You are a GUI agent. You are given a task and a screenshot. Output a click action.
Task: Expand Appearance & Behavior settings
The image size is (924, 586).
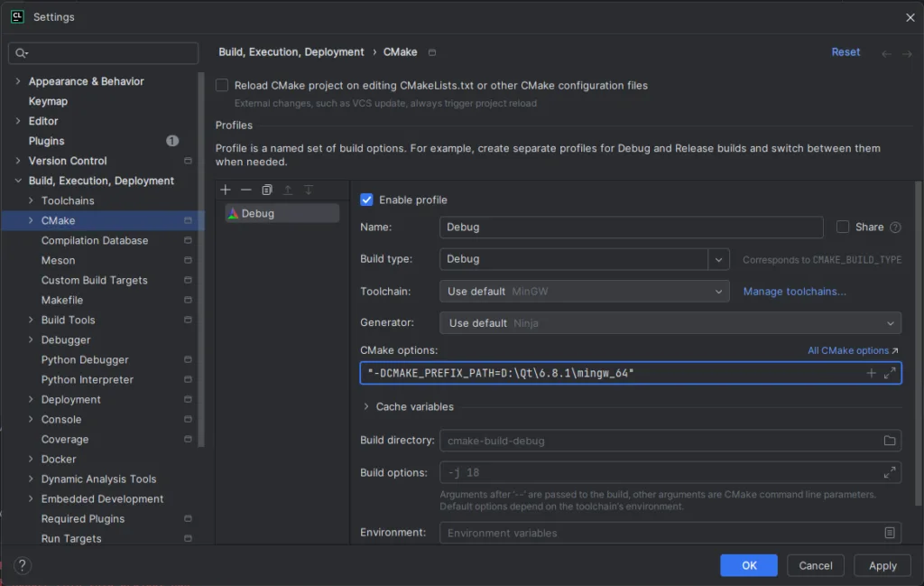click(18, 81)
